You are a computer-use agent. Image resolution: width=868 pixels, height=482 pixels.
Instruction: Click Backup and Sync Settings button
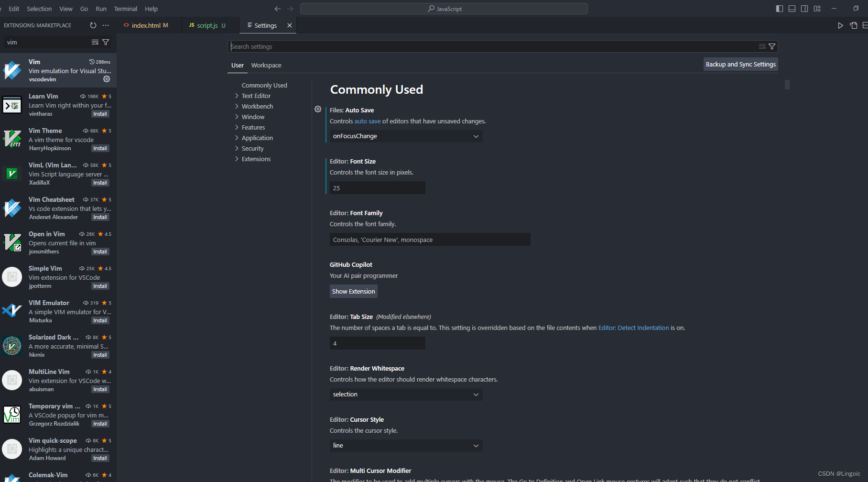[x=741, y=64]
